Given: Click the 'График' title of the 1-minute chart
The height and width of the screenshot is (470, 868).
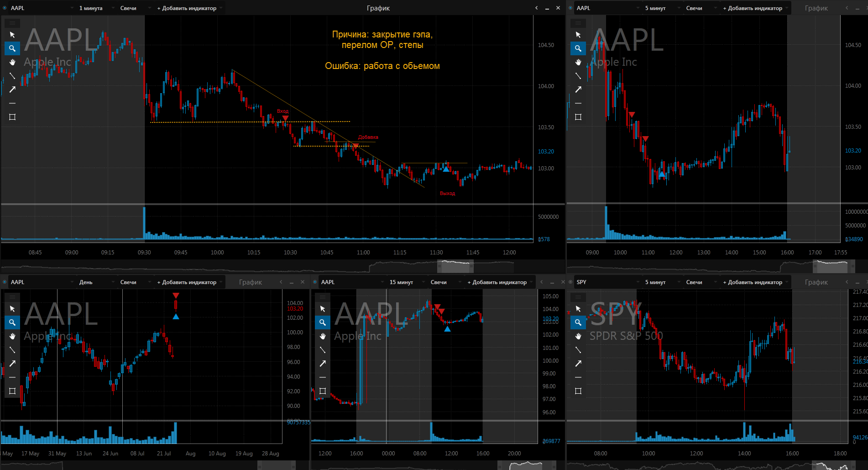Looking at the screenshot, I should (x=378, y=8).
